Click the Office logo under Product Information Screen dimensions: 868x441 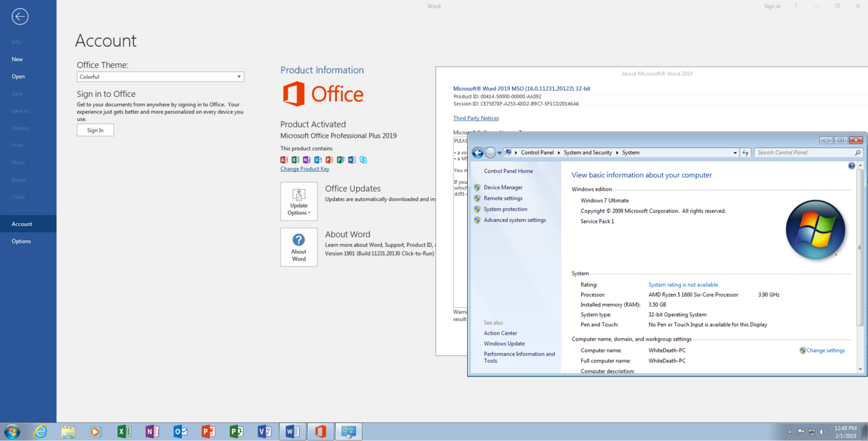point(323,94)
